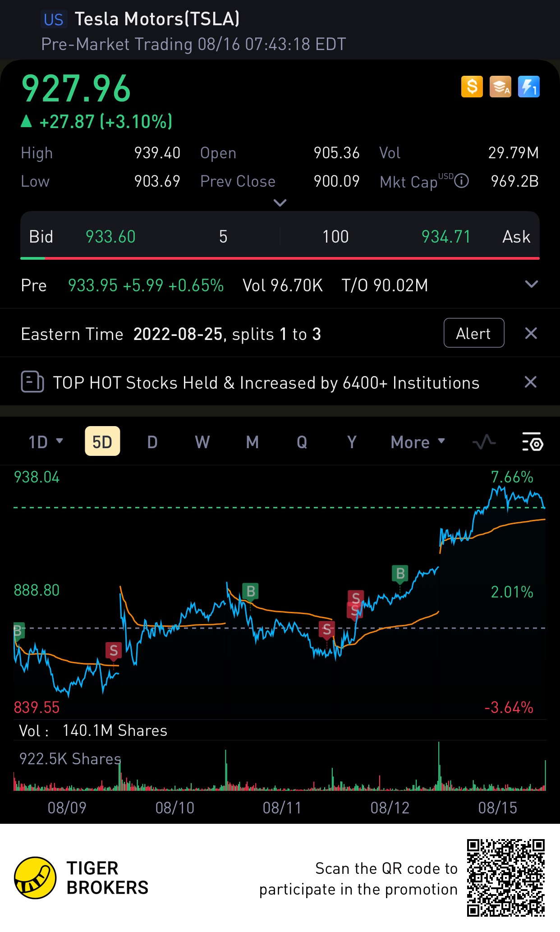Open chart settings list-eye icon

coord(532,441)
